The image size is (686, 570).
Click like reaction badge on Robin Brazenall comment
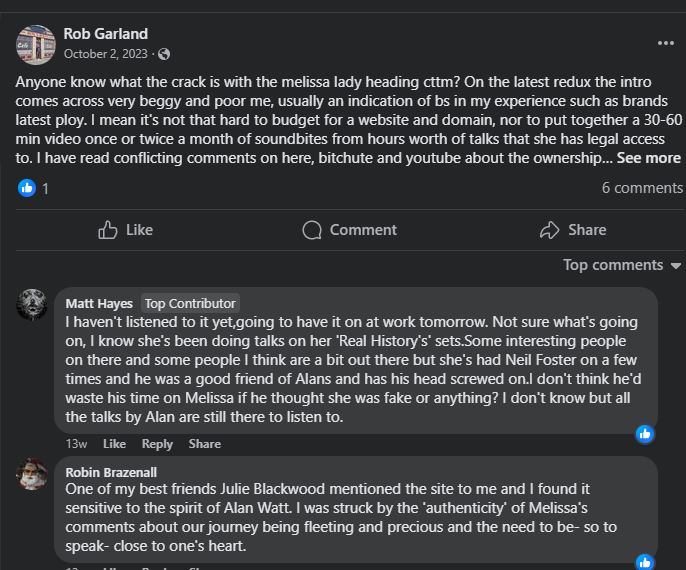click(645, 562)
